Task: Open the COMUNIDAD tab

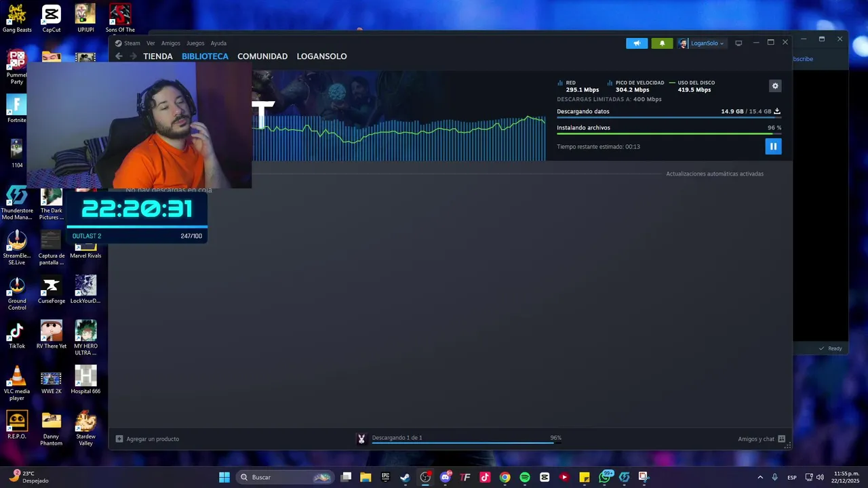Action: (x=262, y=56)
